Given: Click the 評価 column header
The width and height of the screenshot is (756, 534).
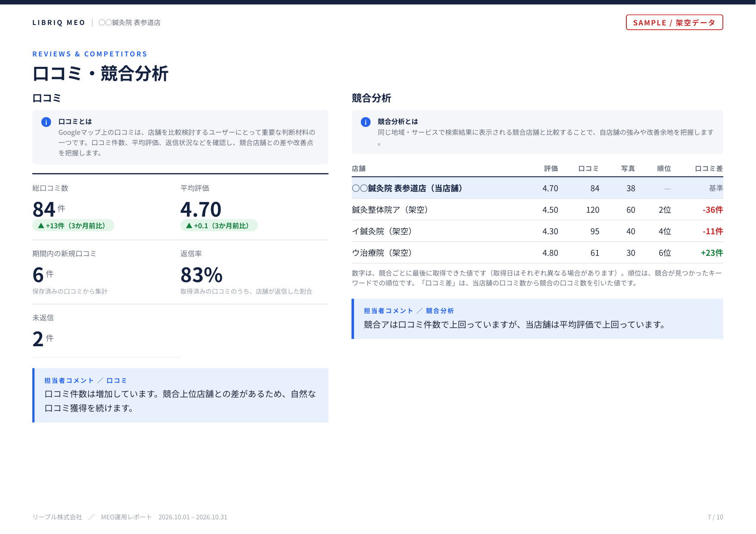Looking at the screenshot, I should 551,168.
